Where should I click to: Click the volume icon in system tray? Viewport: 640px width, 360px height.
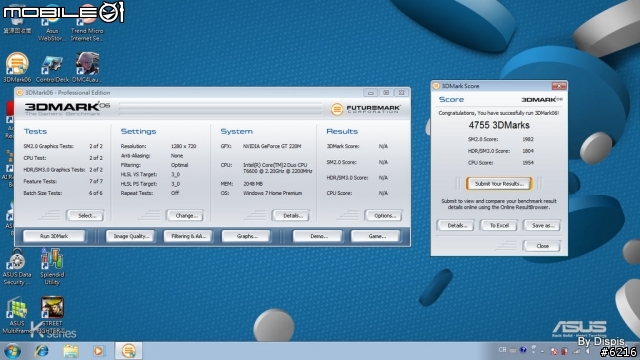[x=588, y=351]
